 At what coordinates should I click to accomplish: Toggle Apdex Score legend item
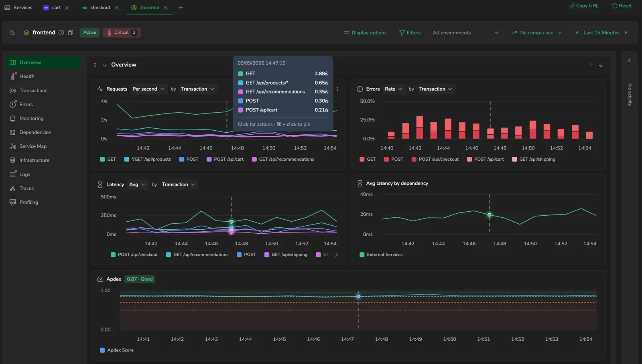[117, 350]
